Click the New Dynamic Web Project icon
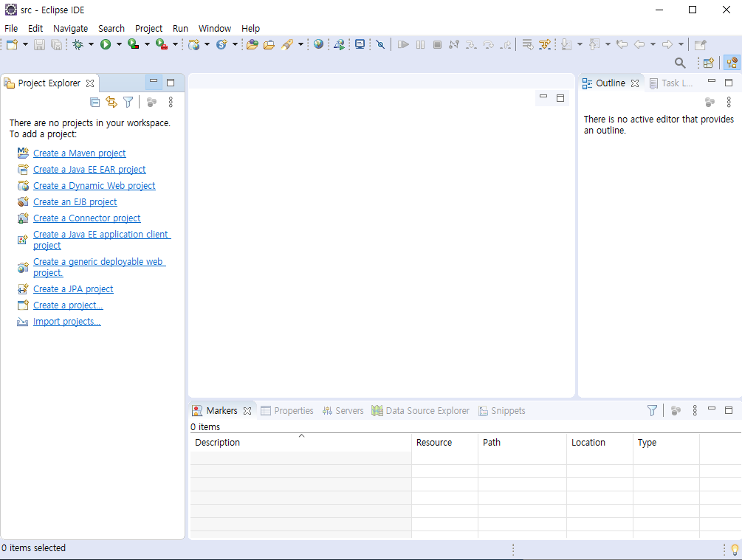Image resolution: width=742 pixels, height=560 pixels. [x=193, y=44]
